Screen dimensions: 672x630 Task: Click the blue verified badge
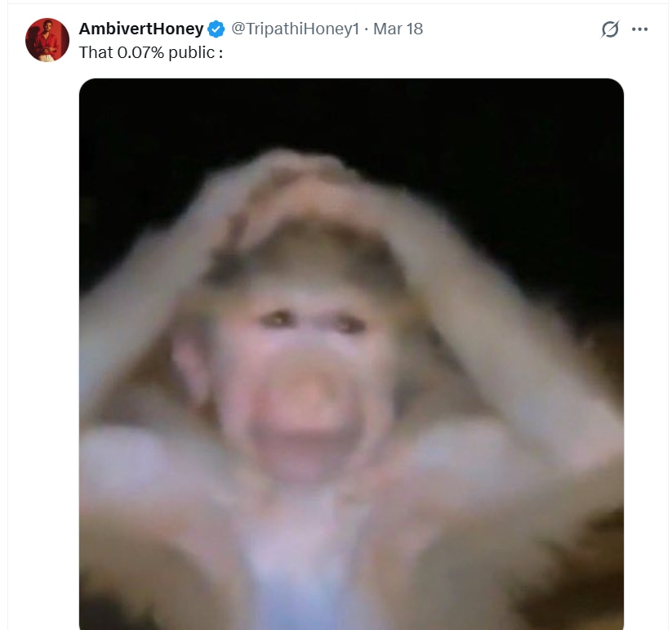tap(216, 29)
